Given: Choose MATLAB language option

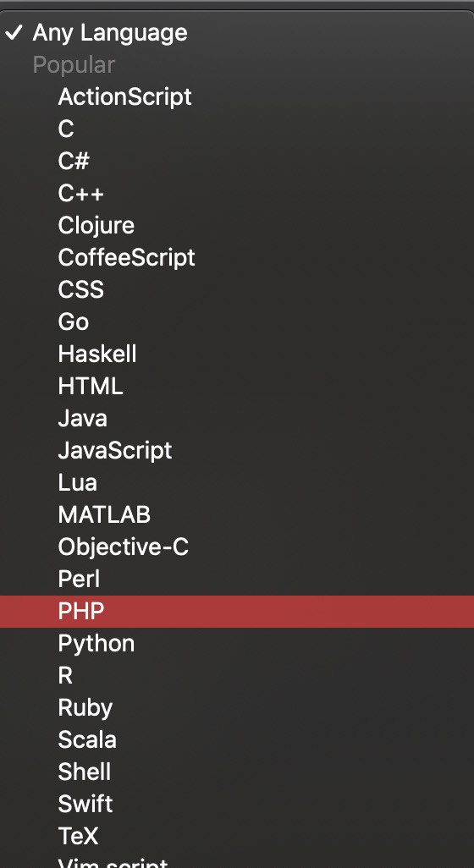Looking at the screenshot, I should 237,514.
